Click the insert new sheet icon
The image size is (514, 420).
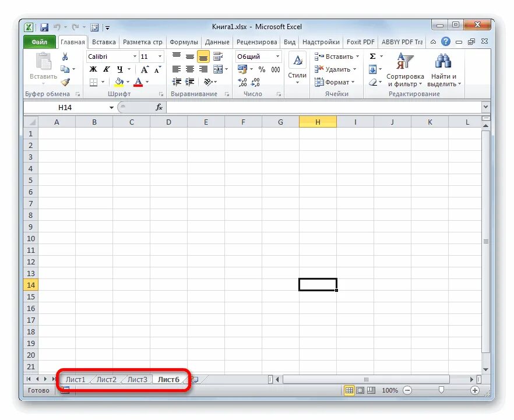195,379
